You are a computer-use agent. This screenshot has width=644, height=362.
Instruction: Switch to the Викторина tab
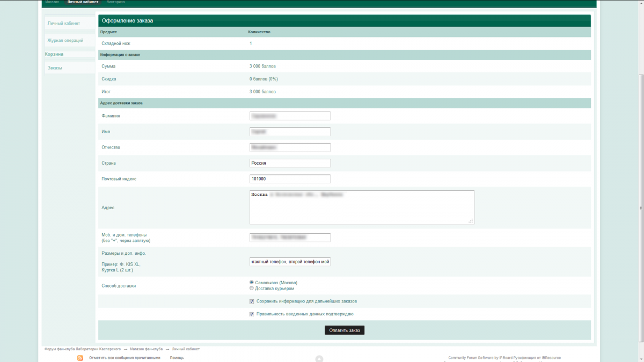point(116,2)
